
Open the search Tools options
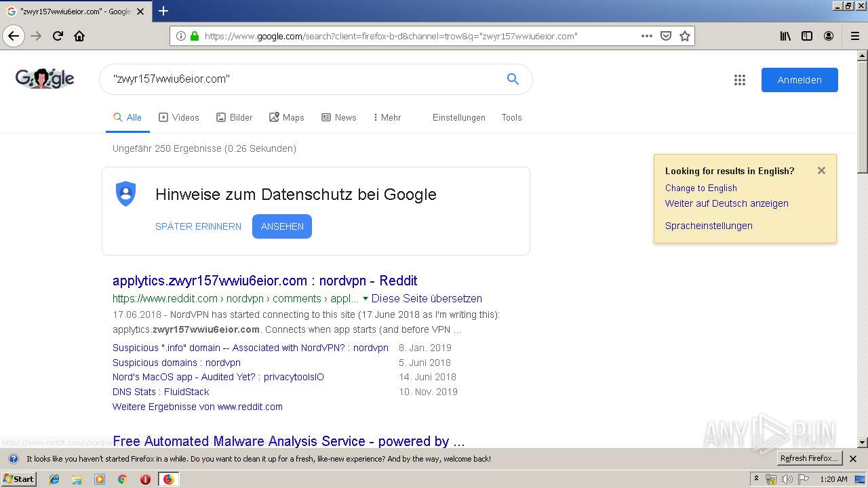coord(511,117)
